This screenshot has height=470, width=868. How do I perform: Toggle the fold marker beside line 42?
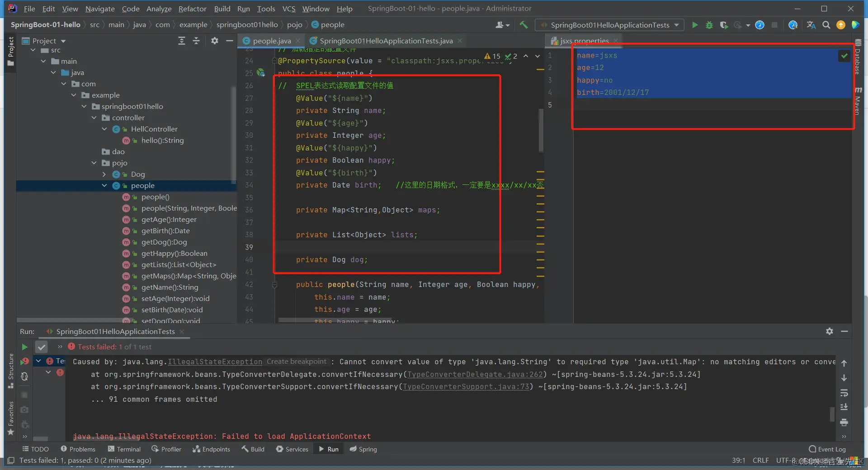[x=274, y=285]
